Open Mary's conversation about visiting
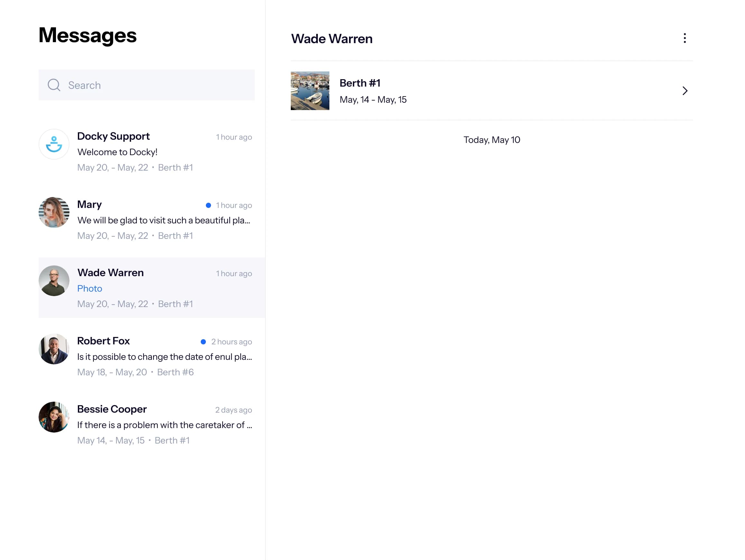745x560 pixels. tap(163, 220)
